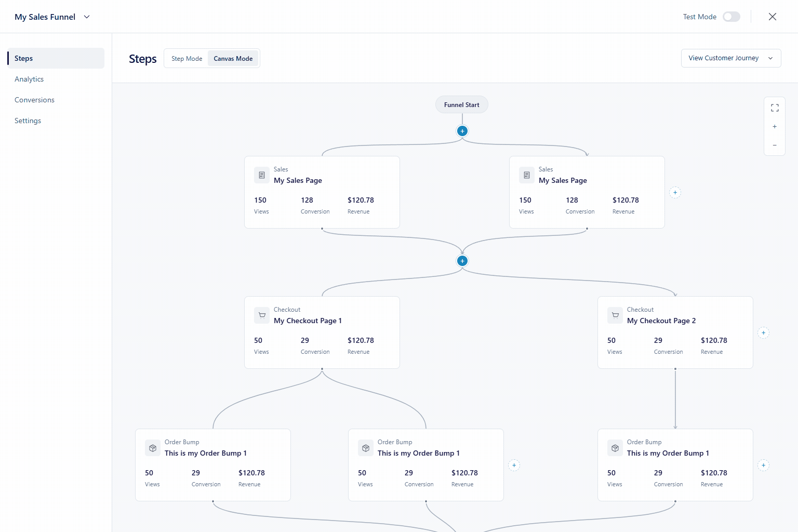Open Analytics in the sidebar
Screen dimensions: 798x532
tap(29, 79)
